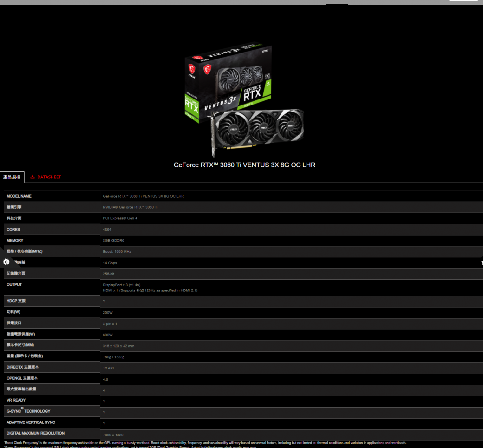Click the ADAPTIVE VERTICAL SYNC label
Image resolution: width=483 pixels, height=448 pixels.
pos(31,422)
